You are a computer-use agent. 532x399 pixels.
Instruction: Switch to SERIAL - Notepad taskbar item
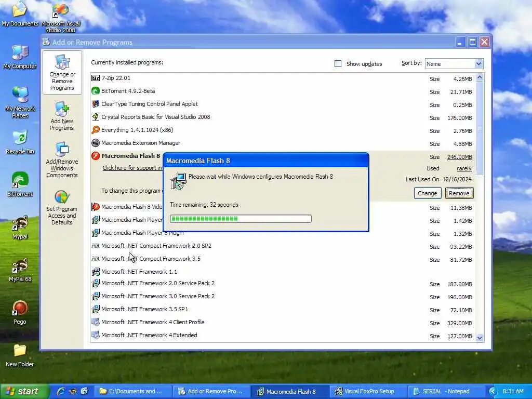click(446, 391)
